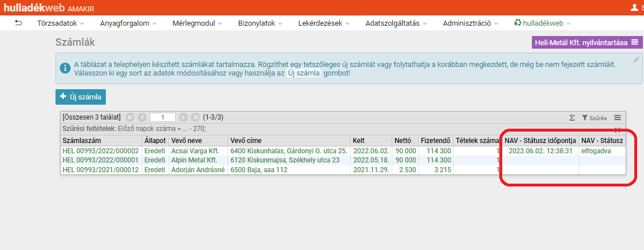Sort by Vevő neve column header
The image size is (644, 250).
198,140
